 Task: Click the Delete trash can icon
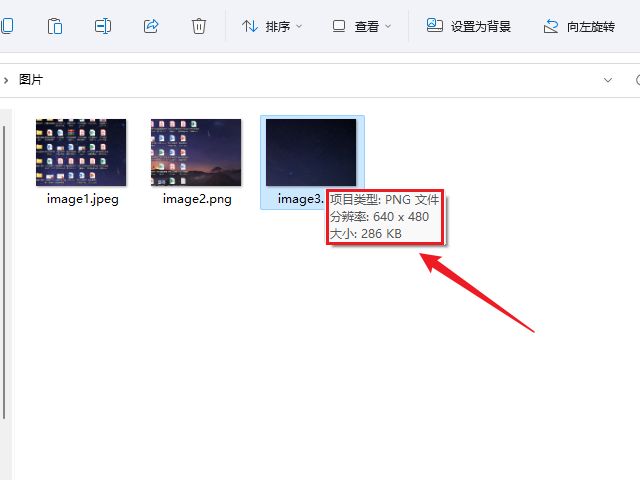point(199,26)
